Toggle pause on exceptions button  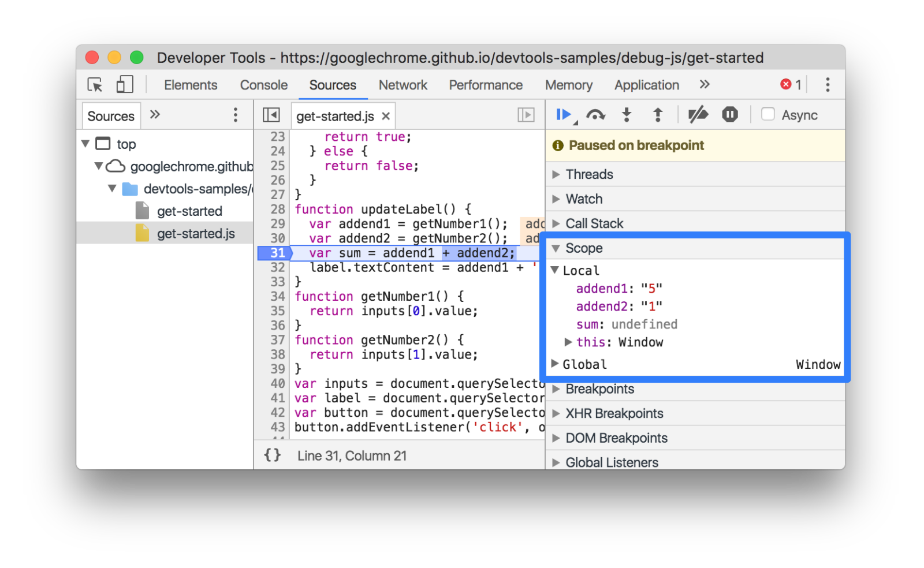(730, 115)
